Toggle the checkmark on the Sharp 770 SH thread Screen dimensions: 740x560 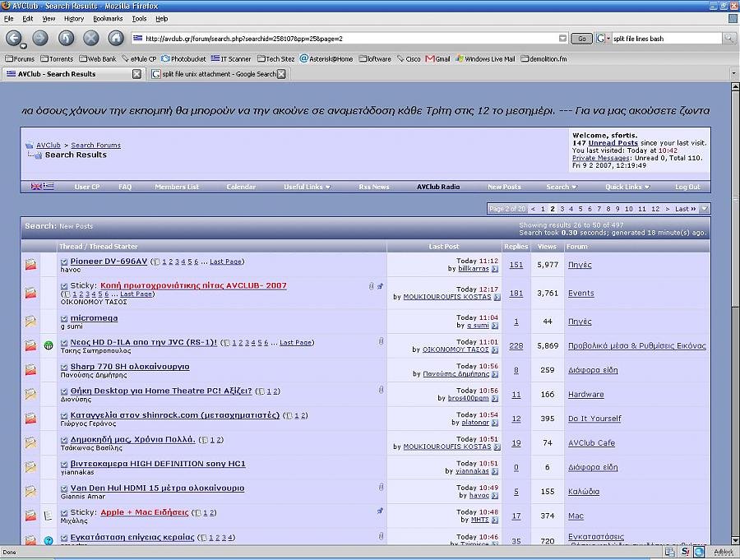64,367
